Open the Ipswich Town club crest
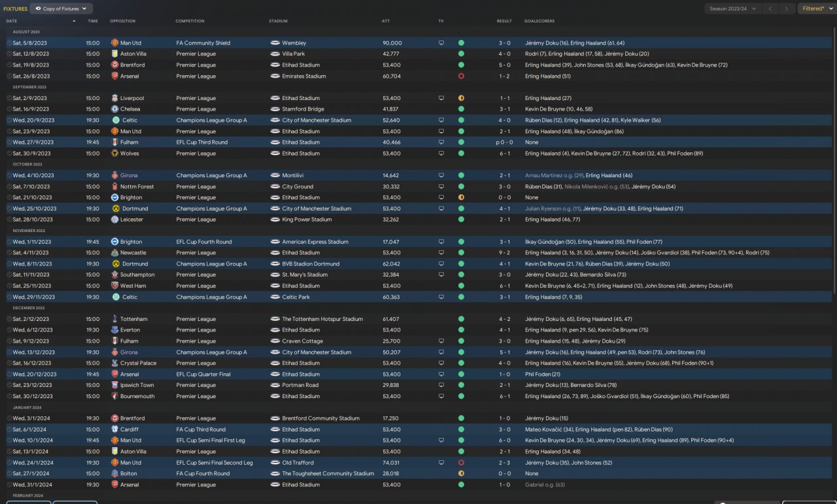 114,386
